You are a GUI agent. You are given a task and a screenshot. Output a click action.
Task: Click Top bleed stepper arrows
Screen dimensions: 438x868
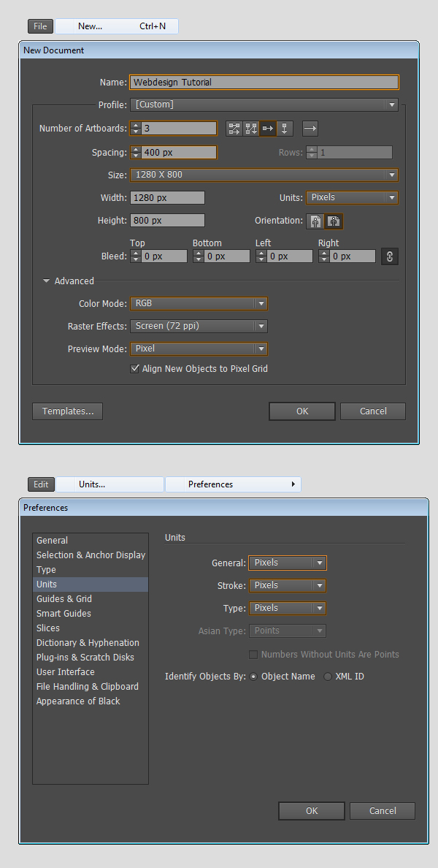136,256
